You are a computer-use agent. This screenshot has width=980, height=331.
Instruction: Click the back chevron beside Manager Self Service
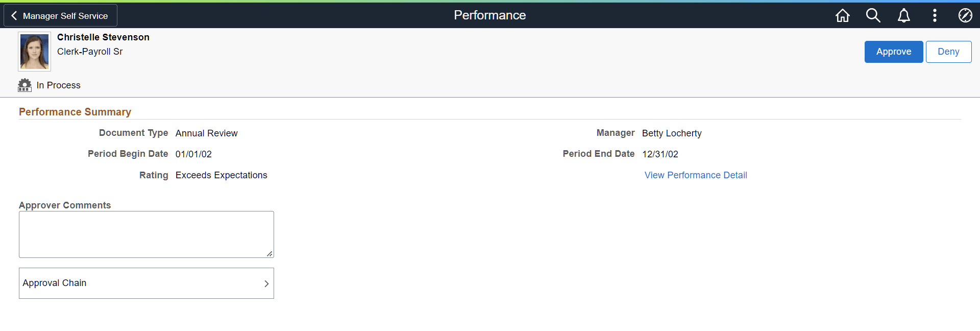[14, 15]
